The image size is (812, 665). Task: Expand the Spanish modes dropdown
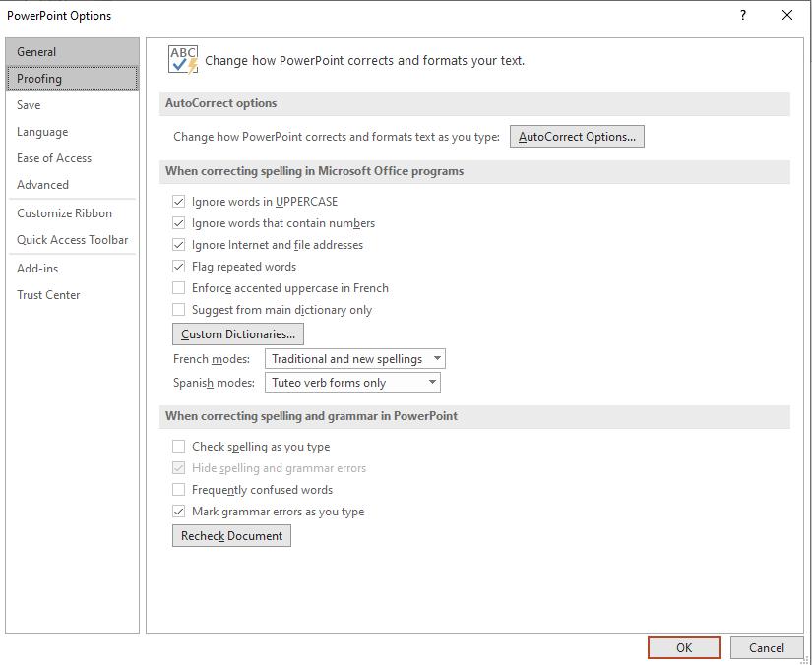352,383
